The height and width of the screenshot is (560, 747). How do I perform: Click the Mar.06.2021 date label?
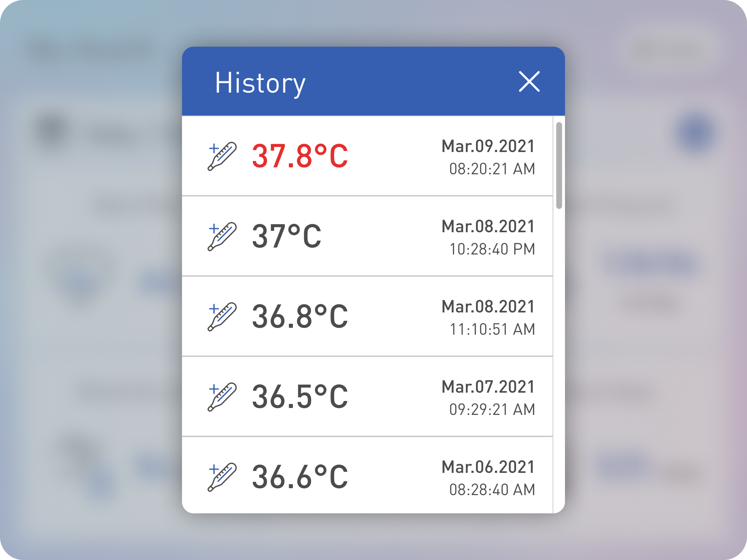[488, 467]
